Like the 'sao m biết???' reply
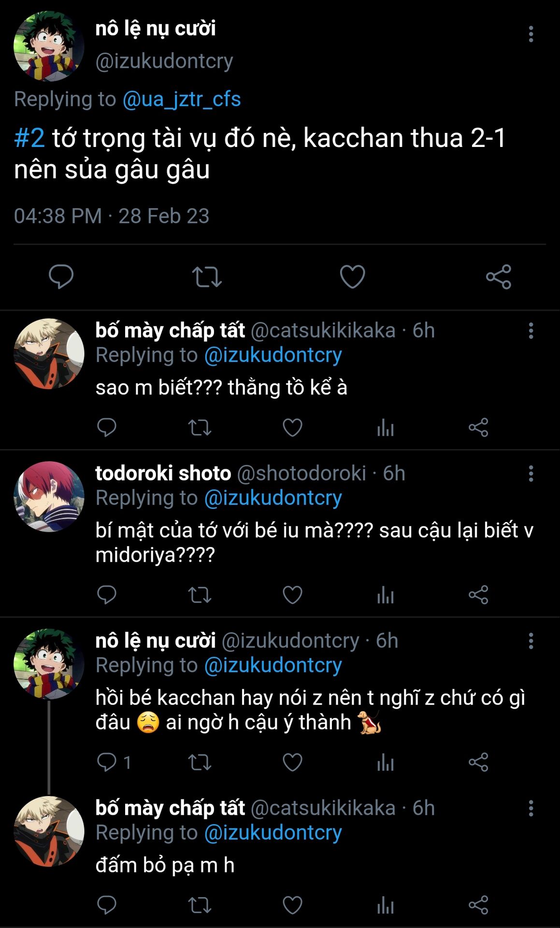Image resolution: width=560 pixels, height=928 pixels. 292,427
